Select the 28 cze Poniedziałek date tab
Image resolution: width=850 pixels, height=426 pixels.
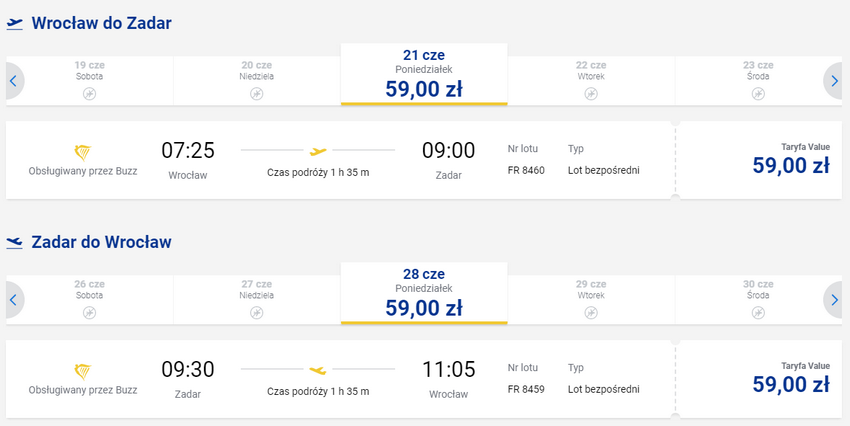pos(424,293)
